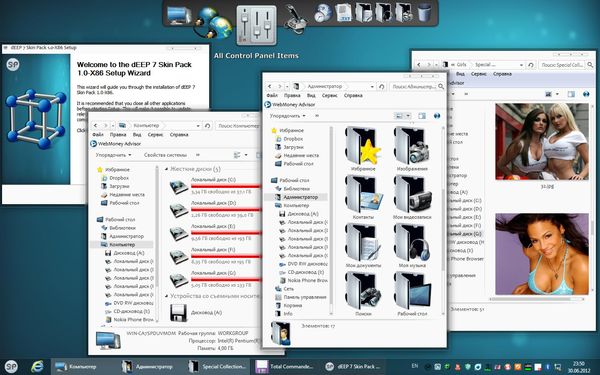This screenshot has height=375, width=600.
Task: Select the 32.jpg image thumbnail
Action: [x=541, y=141]
